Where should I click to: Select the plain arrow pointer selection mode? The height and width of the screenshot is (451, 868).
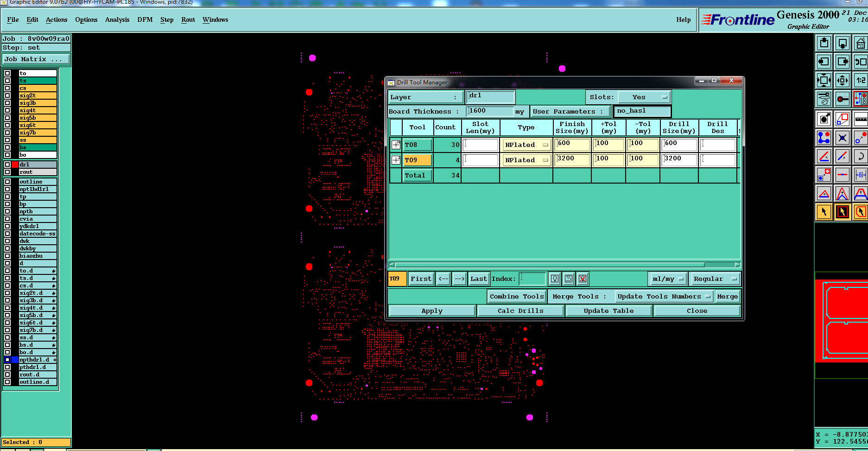pos(824,212)
